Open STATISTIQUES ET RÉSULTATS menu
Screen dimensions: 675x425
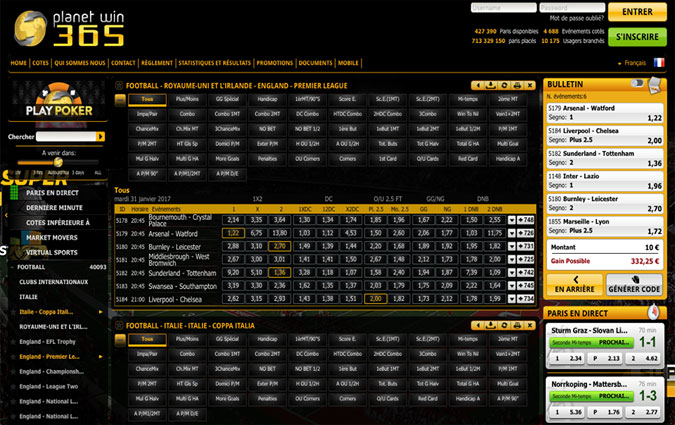[214, 63]
